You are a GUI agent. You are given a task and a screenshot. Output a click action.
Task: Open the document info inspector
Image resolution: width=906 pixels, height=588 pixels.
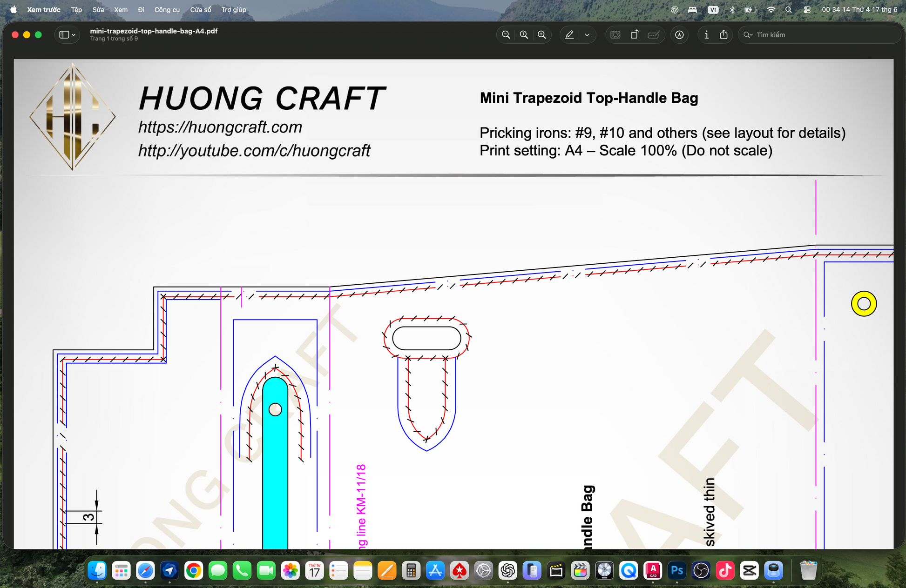click(x=706, y=35)
